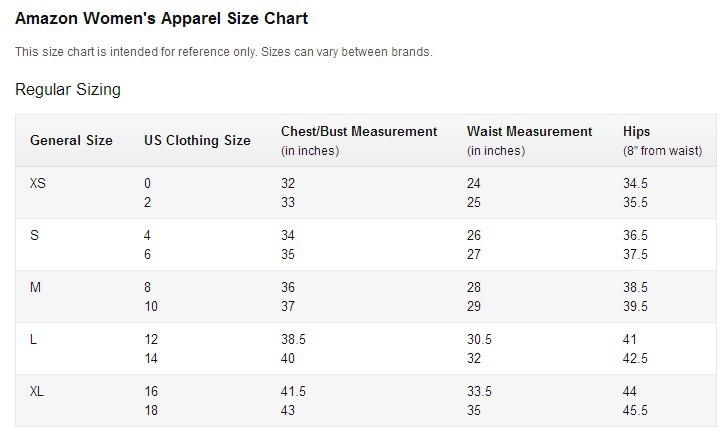Click the reference-only disclaimer text
724x435 pixels.
pyautogui.click(x=223, y=52)
